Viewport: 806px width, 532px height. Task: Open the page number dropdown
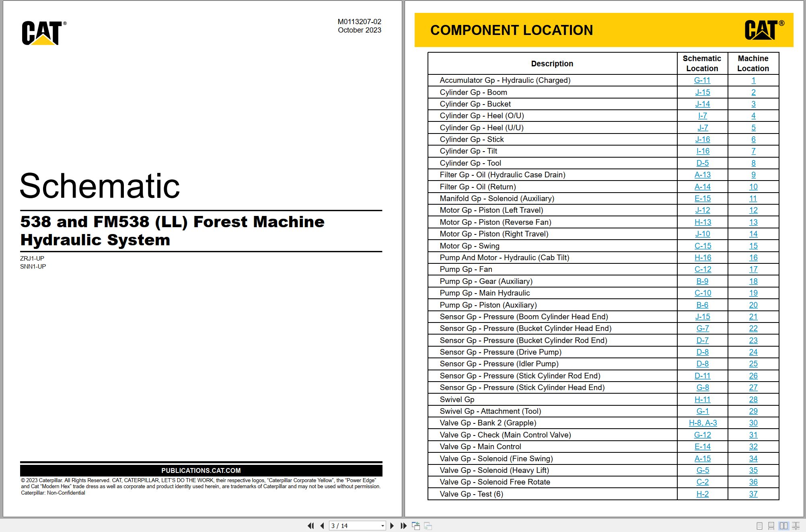[x=382, y=526]
